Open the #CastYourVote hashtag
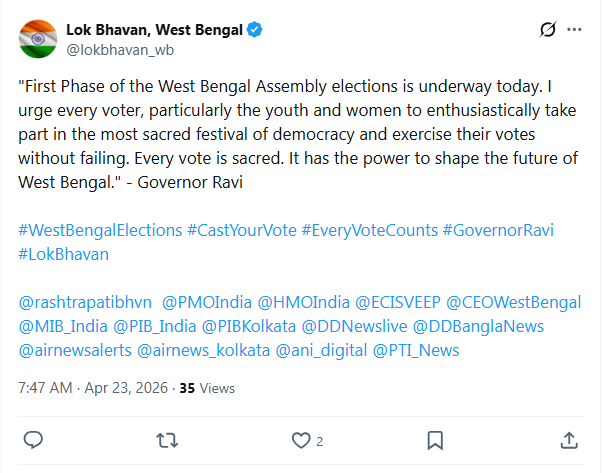Viewport: 608px width, 473px height. pyautogui.click(x=241, y=230)
